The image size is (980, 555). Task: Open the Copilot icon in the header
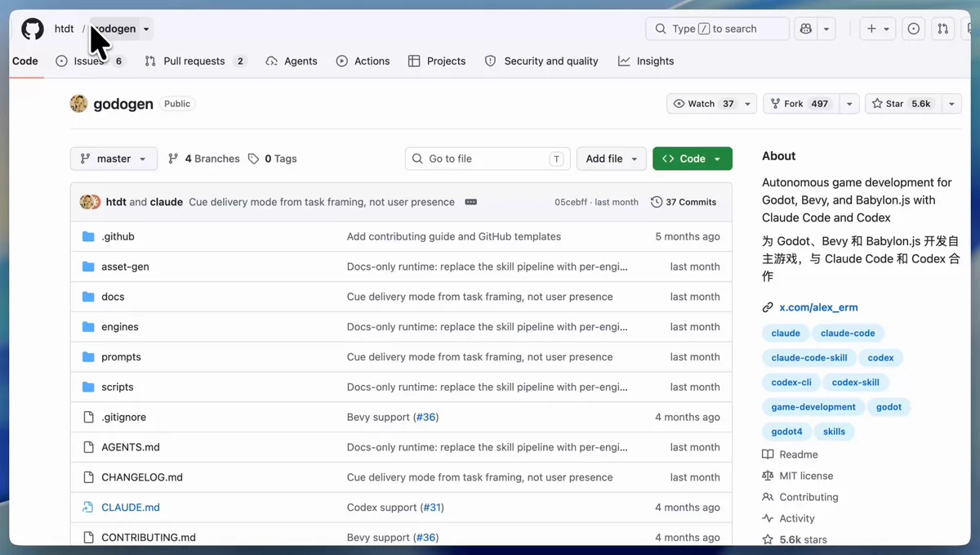(806, 29)
